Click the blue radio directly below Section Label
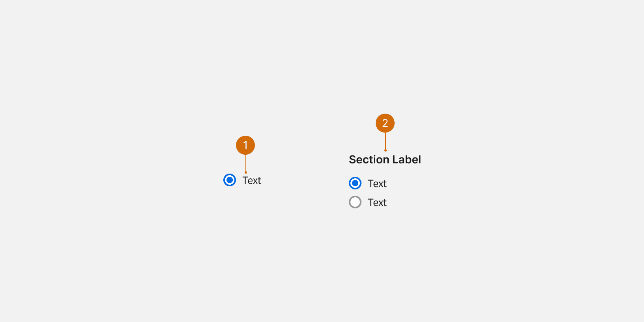This screenshot has height=322, width=644. 355,183
